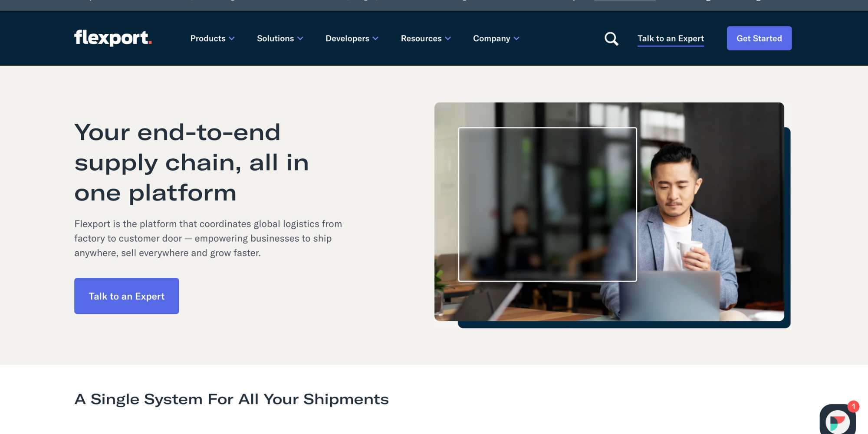Open the search magnifier icon
The height and width of the screenshot is (434, 868).
pyautogui.click(x=611, y=39)
